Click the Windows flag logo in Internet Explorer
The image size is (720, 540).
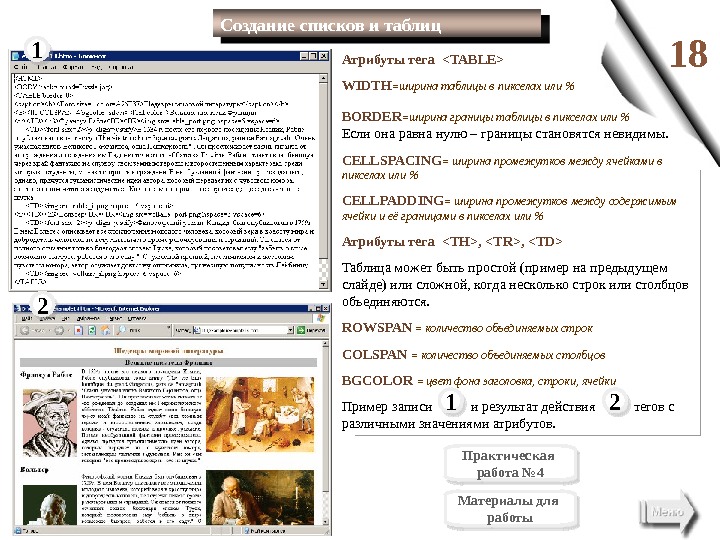[x=321, y=318]
